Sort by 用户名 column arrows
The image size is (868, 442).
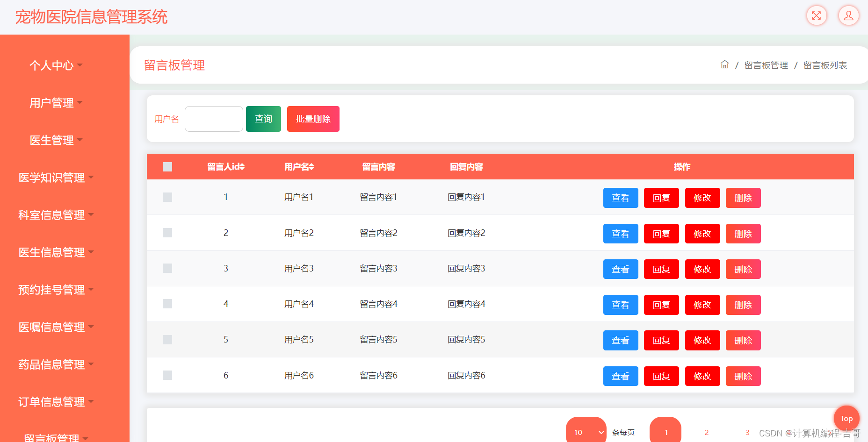click(x=311, y=167)
